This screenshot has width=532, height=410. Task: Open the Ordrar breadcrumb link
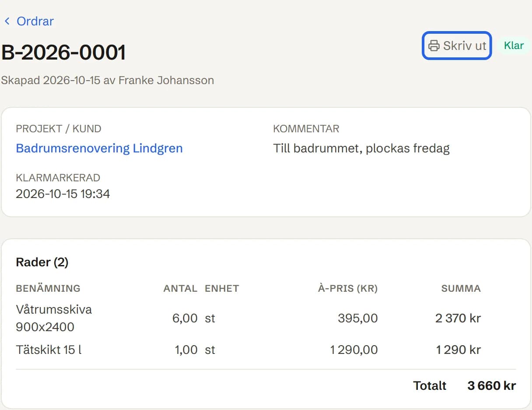(x=35, y=21)
